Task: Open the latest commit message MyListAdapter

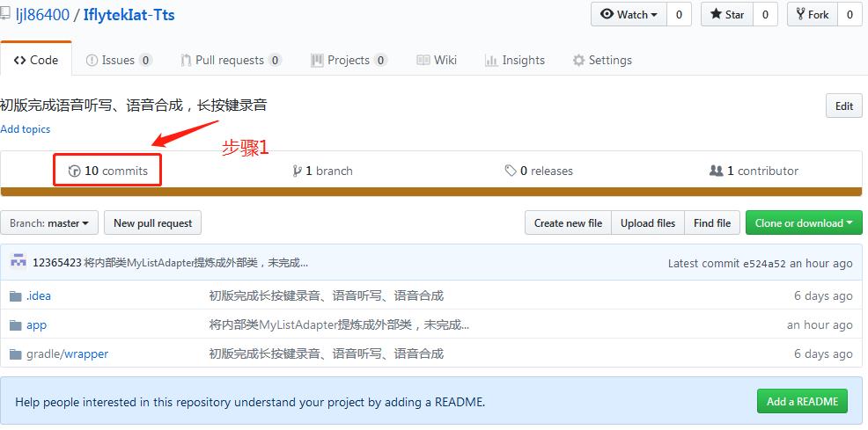Action: coord(196,263)
